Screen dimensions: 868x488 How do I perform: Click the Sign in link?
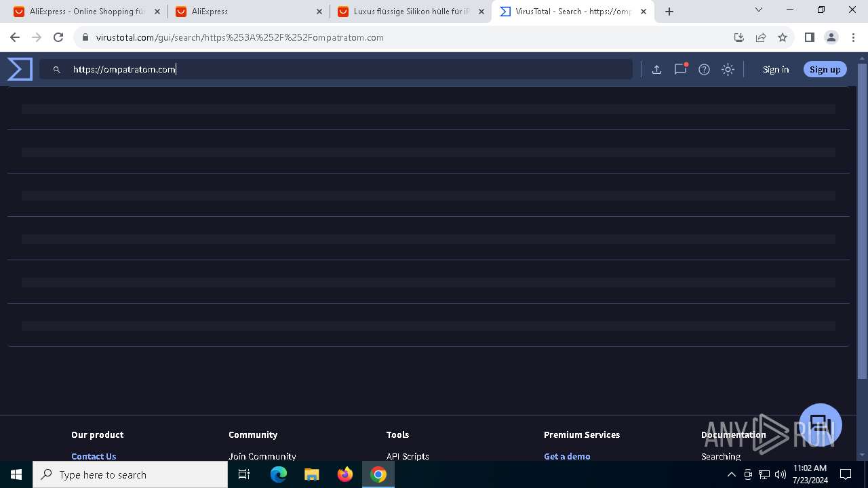(x=776, y=69)
